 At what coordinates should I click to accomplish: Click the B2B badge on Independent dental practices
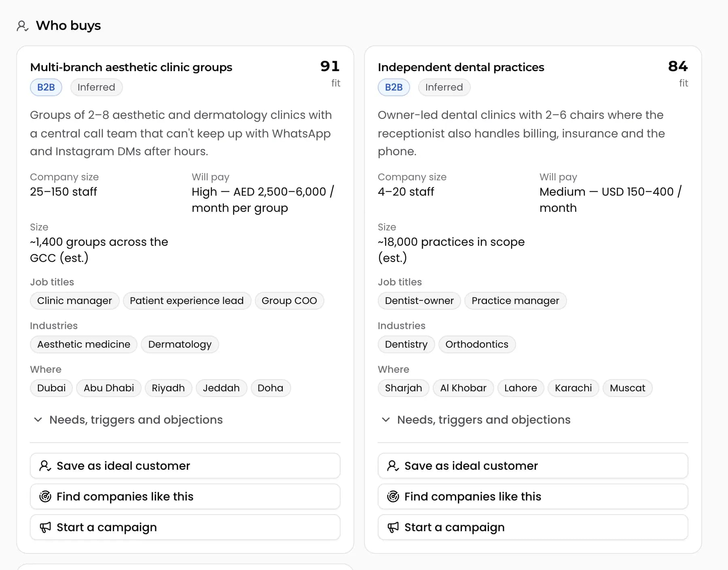(394, 87)
